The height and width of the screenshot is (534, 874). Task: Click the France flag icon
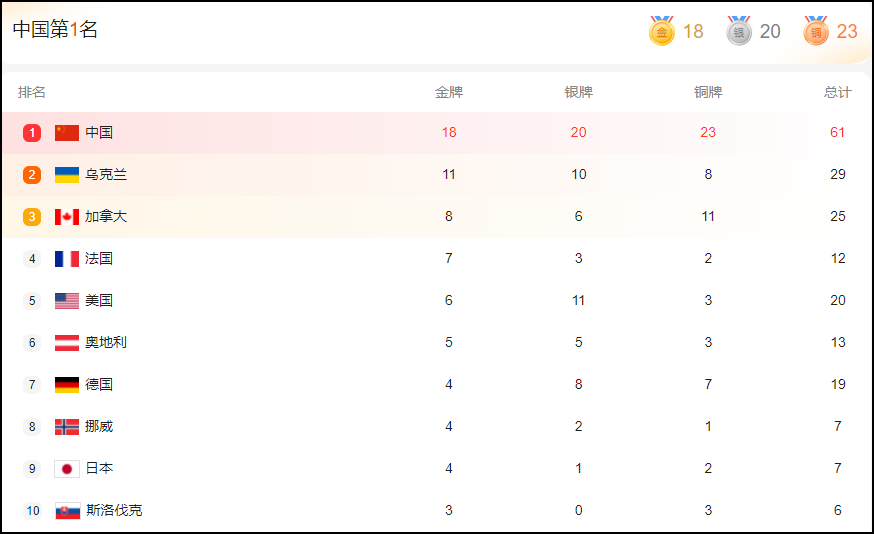pos(67,258)
